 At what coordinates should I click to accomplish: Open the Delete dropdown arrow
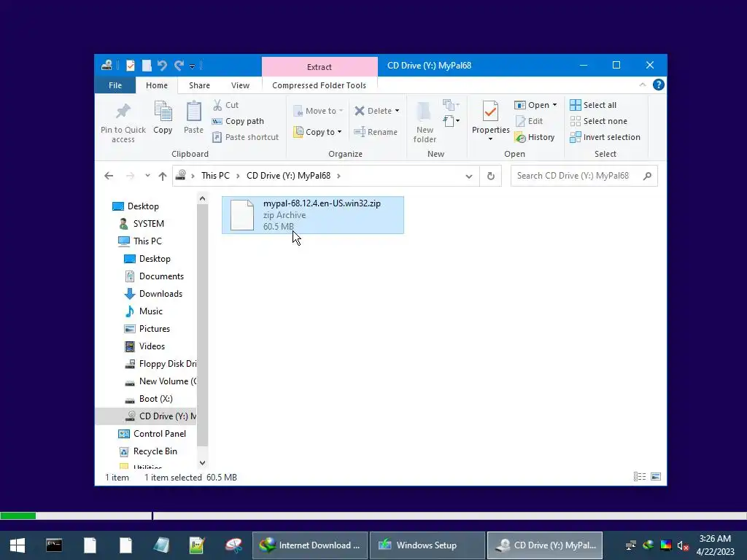click(x=397, y=111)
